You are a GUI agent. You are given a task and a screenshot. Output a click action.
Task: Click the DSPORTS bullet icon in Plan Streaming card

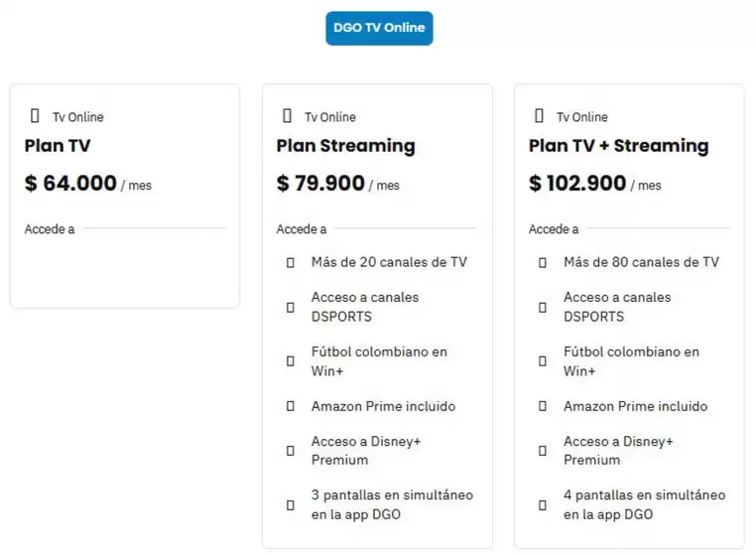pyautogui.click(x=291, y=308)
